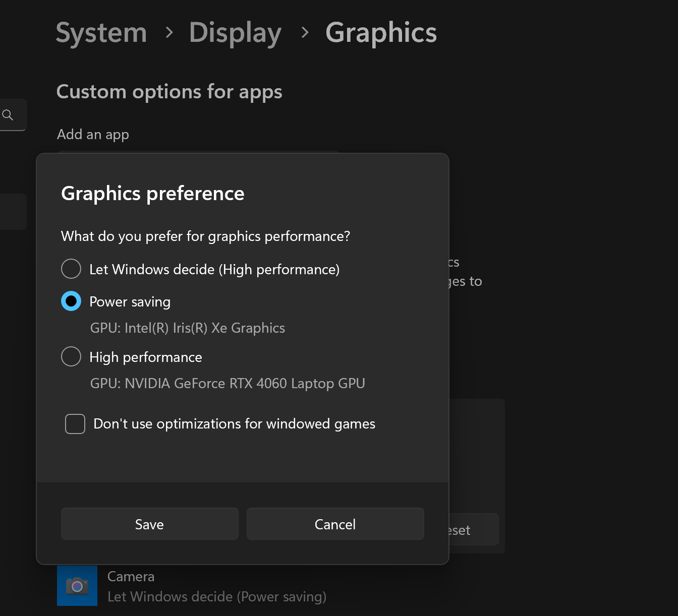
Task: Click Intel Iris Xe Graphics GPU text
Action: [x=187, y=328]
